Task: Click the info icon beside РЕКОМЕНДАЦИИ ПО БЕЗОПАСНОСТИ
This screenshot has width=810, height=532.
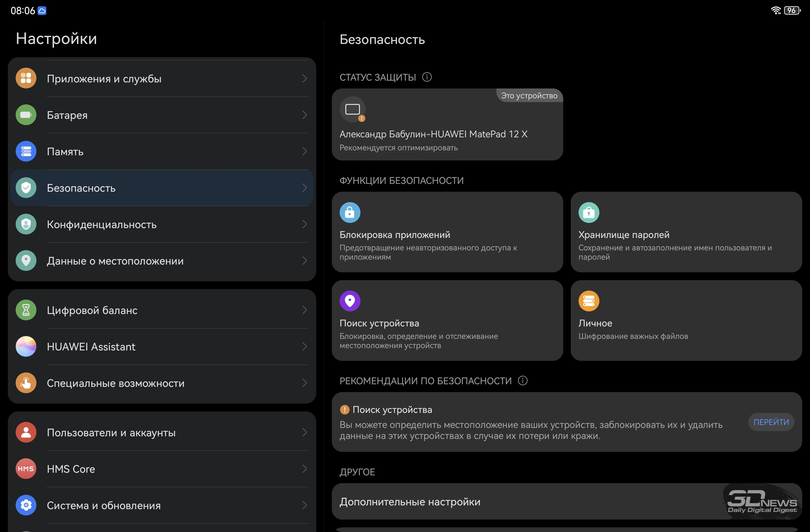Action: coord(523,380)
